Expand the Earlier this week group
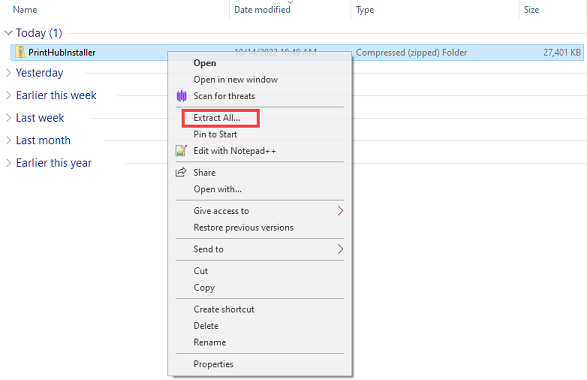 pos(8,95)
